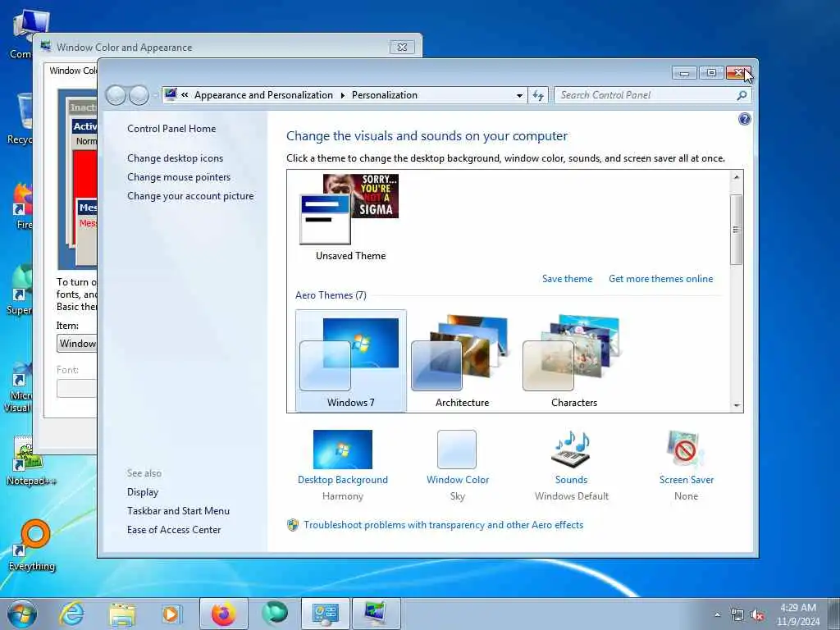Close the Window Color and Appearance dialog

[x=402, y=47]
